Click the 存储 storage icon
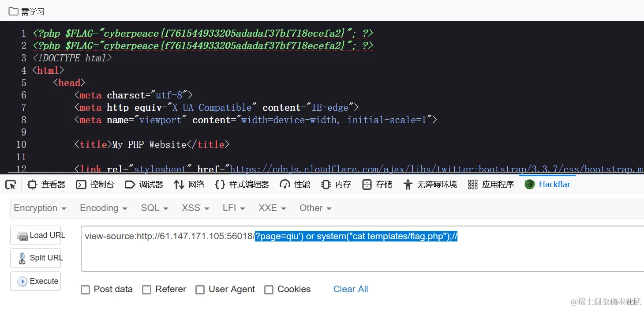 (x=367, y=185)
